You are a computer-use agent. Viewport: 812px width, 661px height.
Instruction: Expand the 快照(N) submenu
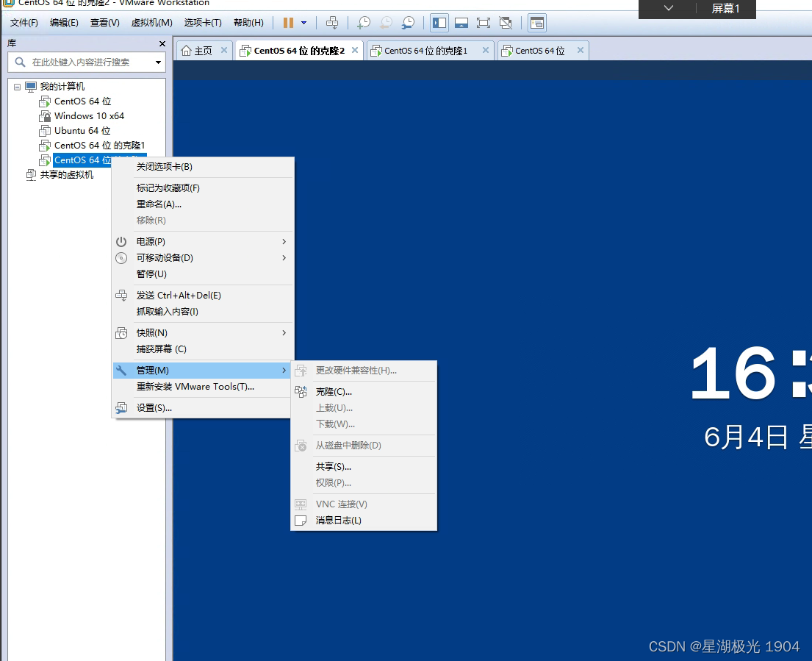202,333
